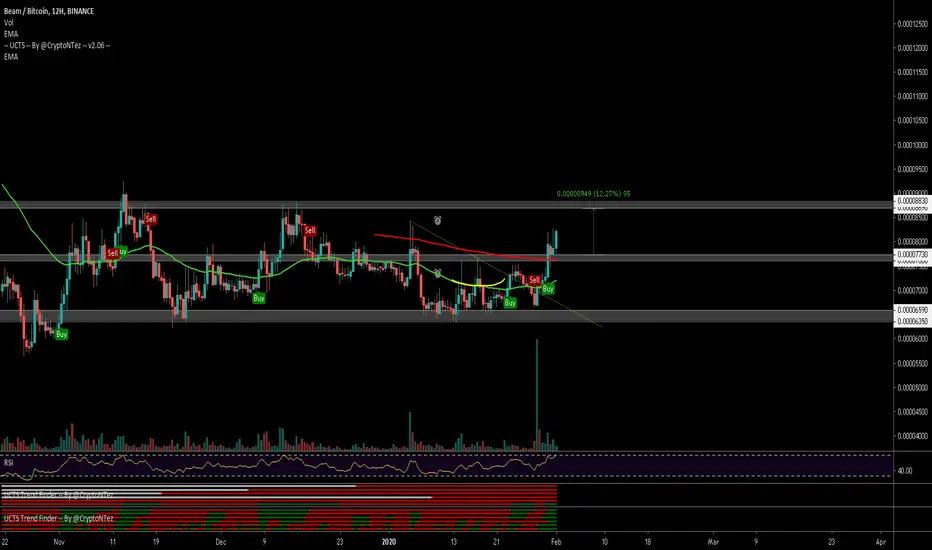Viewport: 932px width, 550px height.
Task: Click the Dec date on the time axis
Action: [x=221, y=542]
